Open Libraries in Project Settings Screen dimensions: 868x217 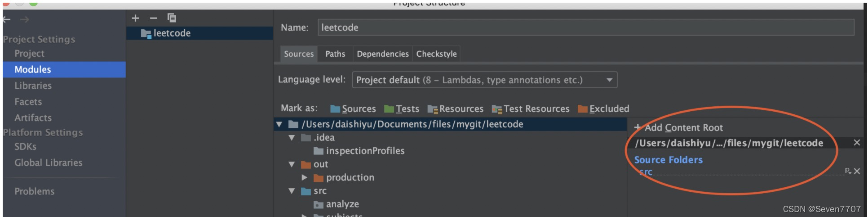click(33, 86)
